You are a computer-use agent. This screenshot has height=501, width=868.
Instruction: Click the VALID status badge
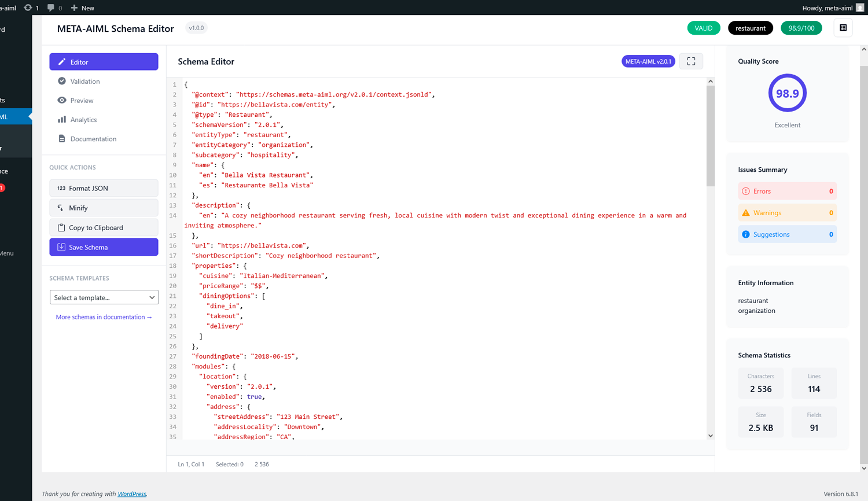coord(704,28)
